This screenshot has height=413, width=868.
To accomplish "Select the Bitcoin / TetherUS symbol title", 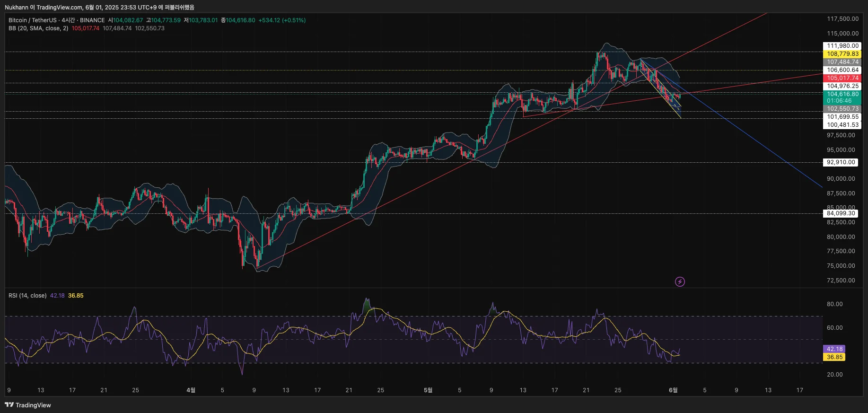I will point(32,20).
